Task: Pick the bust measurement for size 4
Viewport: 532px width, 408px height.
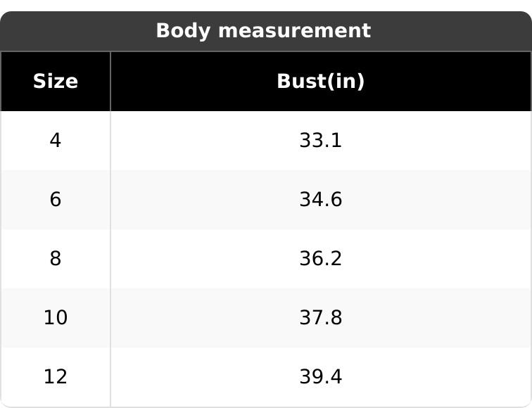Action: click(321, 141)
